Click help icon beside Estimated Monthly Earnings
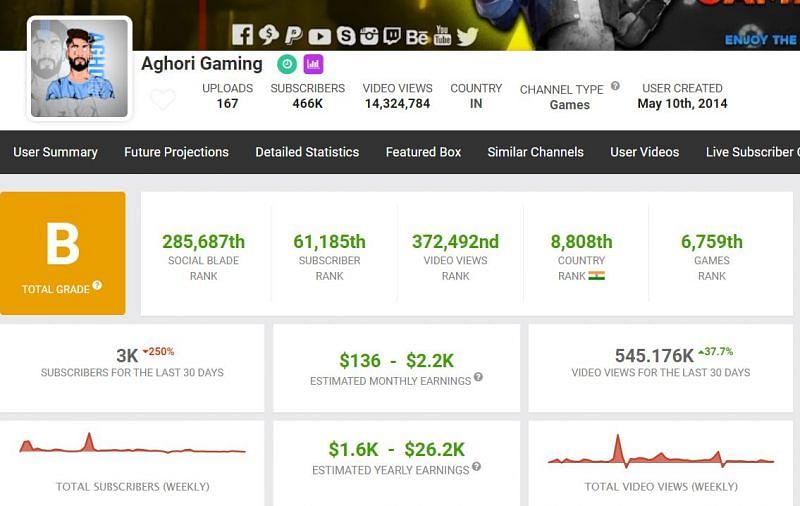This screenshot has width=800, height=506. point(478,378)
